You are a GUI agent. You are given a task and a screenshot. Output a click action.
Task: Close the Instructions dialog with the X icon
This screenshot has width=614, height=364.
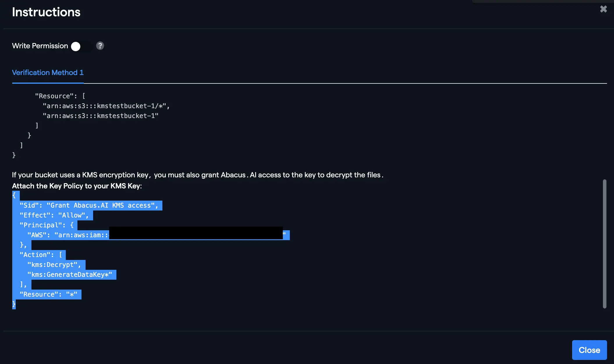[x=603, y=9]
